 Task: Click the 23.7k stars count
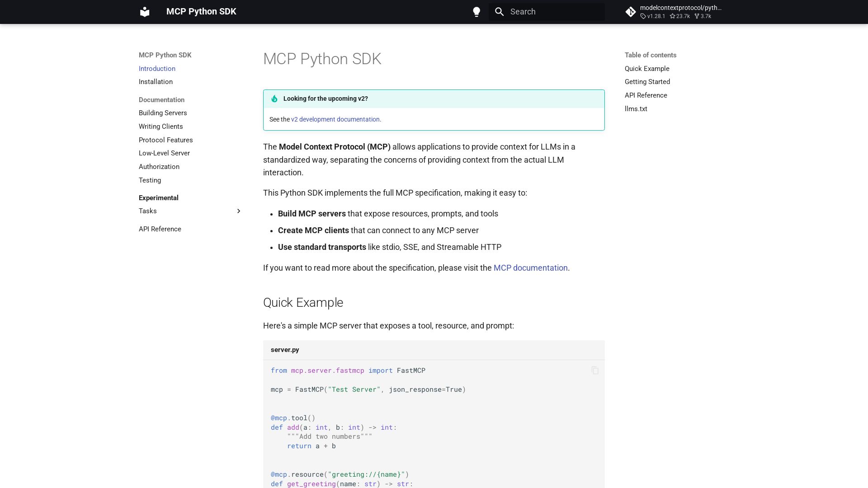[x=680, y=16]
